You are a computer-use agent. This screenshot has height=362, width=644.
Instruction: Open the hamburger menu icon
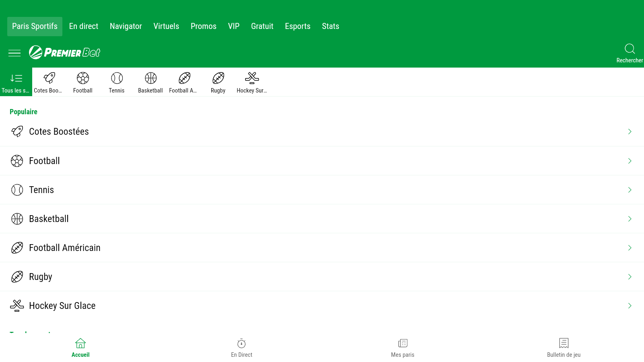[x=14, y=53]
